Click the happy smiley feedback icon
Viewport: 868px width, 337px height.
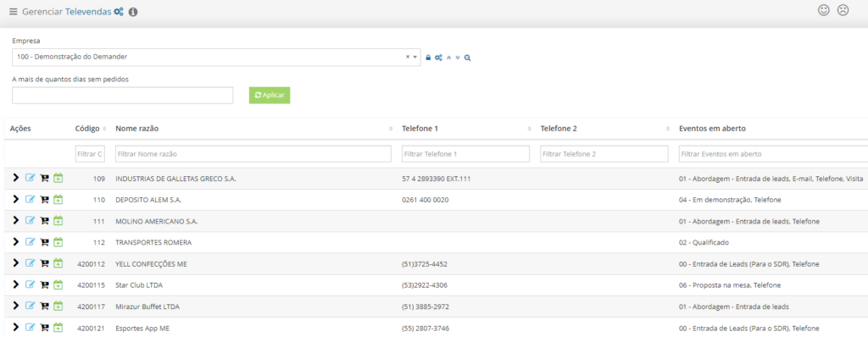824,10
